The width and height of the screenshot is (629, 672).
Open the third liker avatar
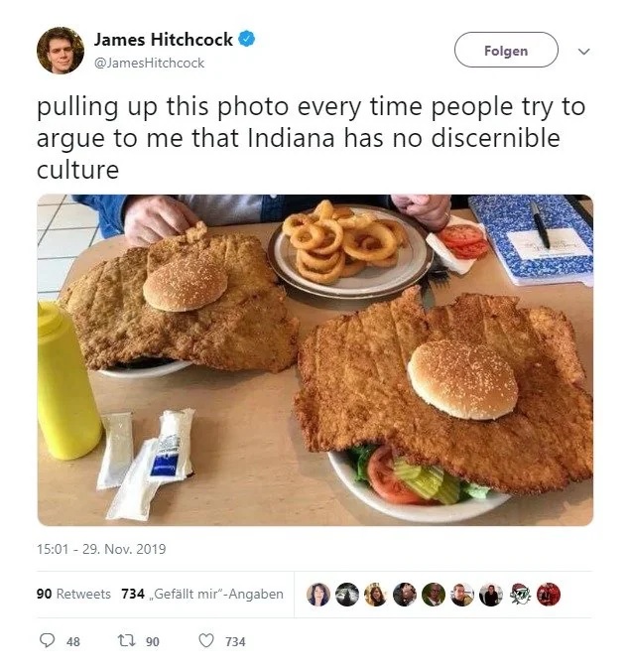click(376, 595)
